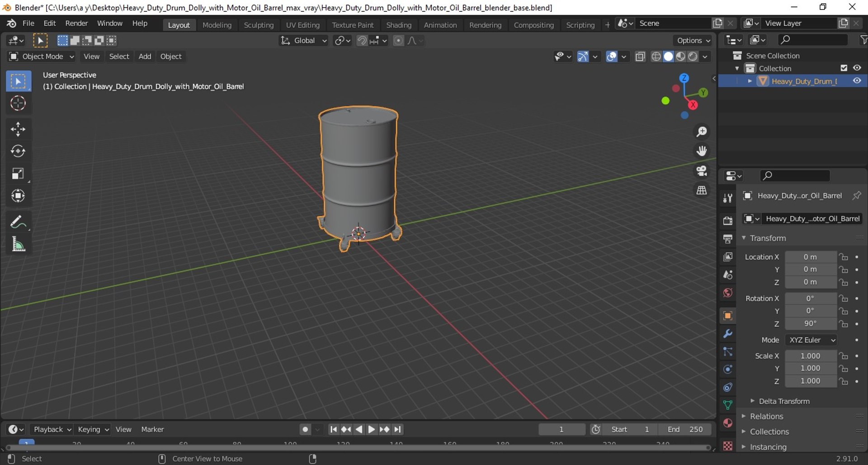This screenshot has width=868, height=465.
Task: Toggle snapping magnet icon
Action: click(362, 41)
